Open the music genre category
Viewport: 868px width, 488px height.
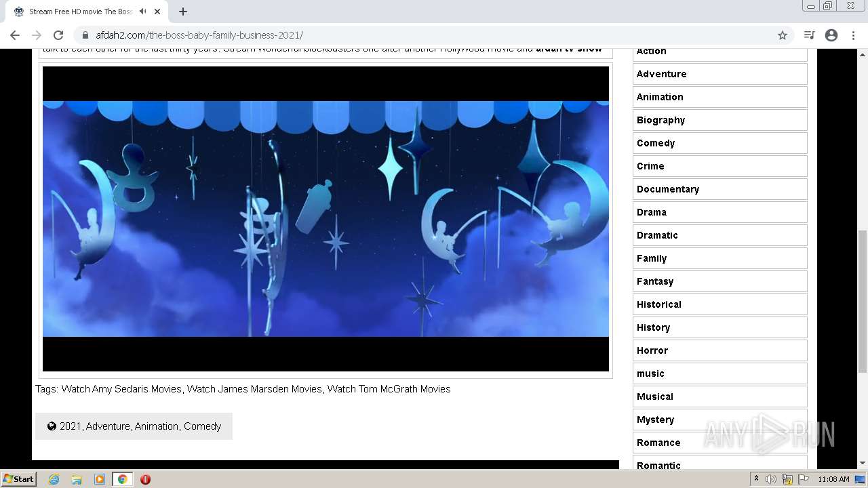tap(719, 373)
